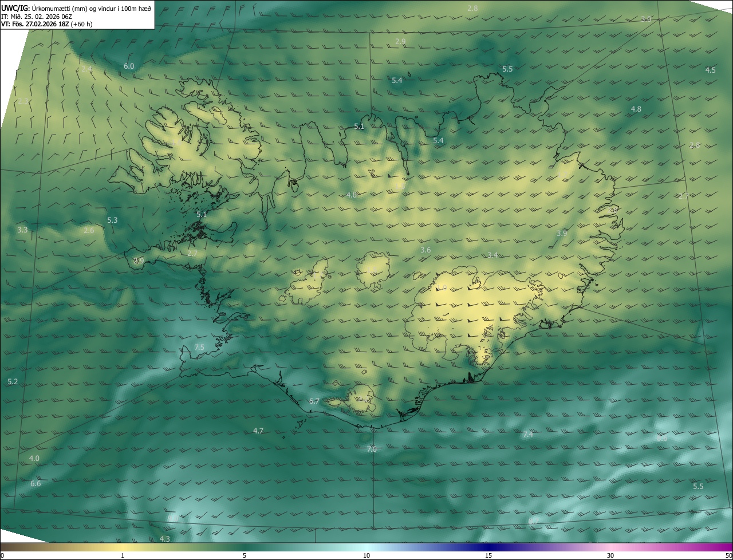Select the 5.3 value label

(112, 220)
